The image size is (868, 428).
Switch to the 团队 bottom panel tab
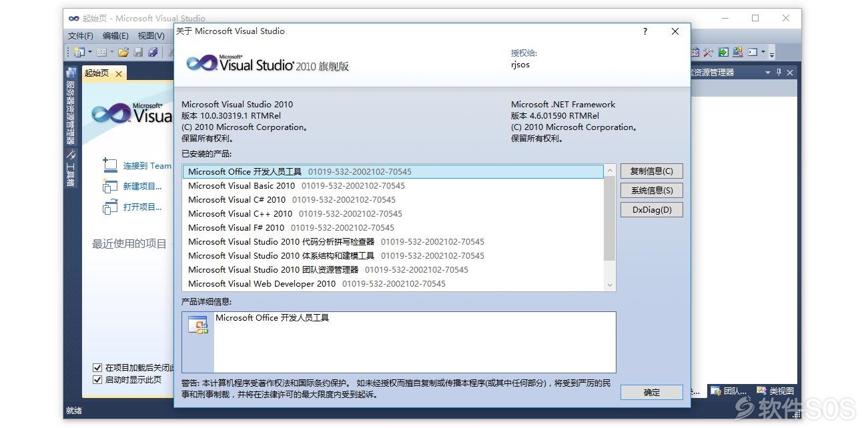click(729, 391)
